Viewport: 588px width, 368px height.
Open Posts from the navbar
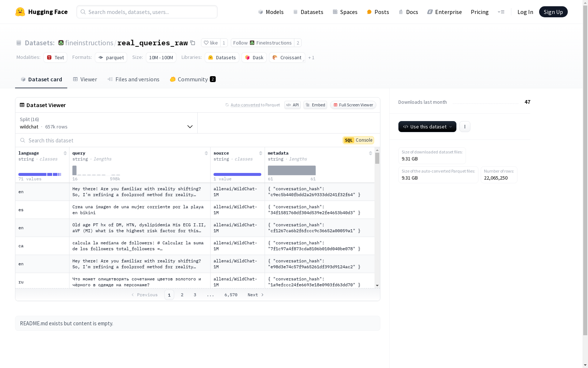(378, 12)
